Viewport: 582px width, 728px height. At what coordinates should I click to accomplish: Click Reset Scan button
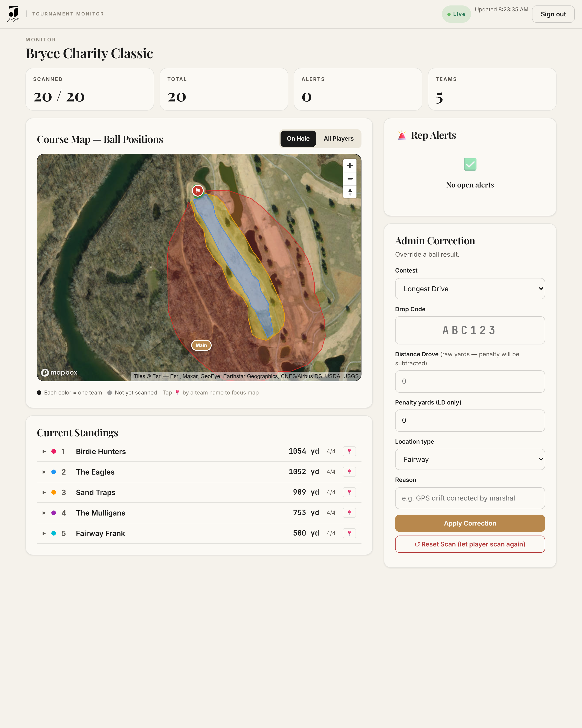coord(470,544)
